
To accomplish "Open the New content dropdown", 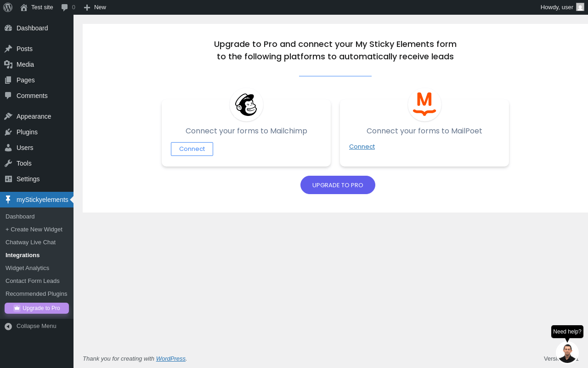I will tap(95, 7).
